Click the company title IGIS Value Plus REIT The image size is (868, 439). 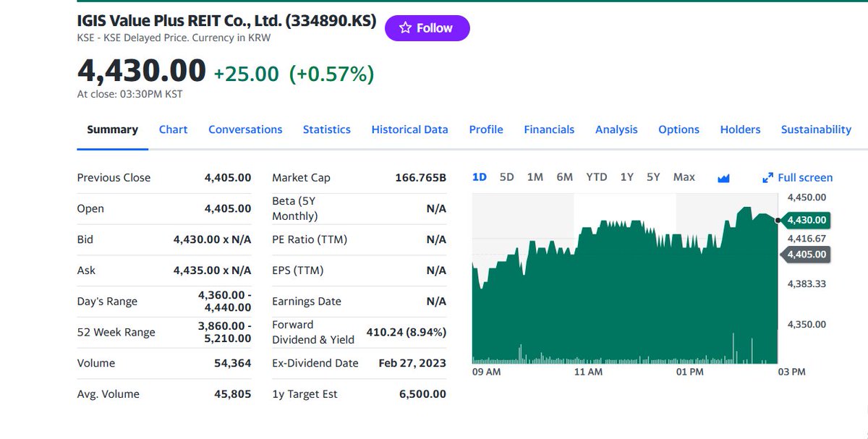pos(226,21)
